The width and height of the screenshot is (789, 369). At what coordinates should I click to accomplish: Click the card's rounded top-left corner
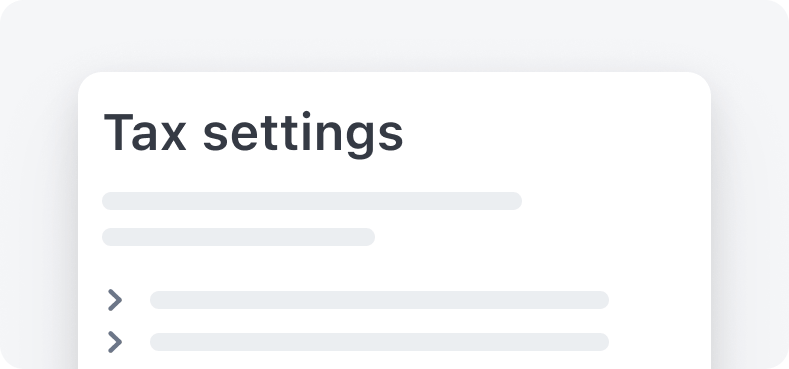[90, 84]
